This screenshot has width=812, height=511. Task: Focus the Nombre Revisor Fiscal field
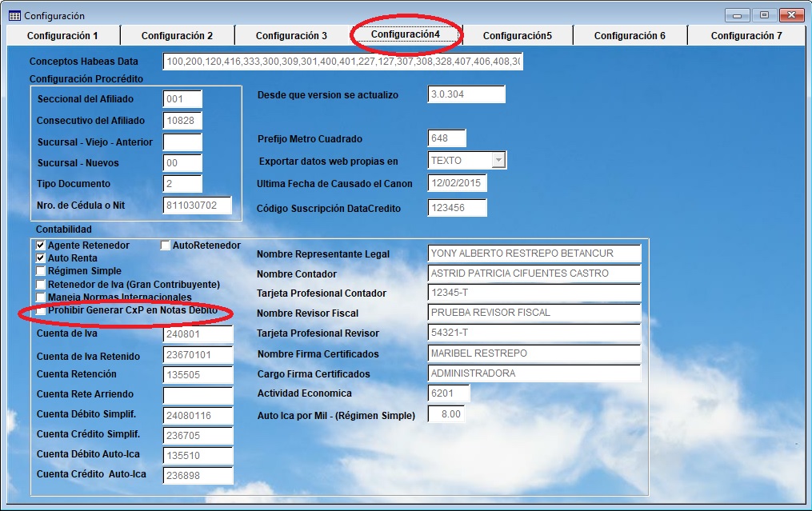[534, 313]
